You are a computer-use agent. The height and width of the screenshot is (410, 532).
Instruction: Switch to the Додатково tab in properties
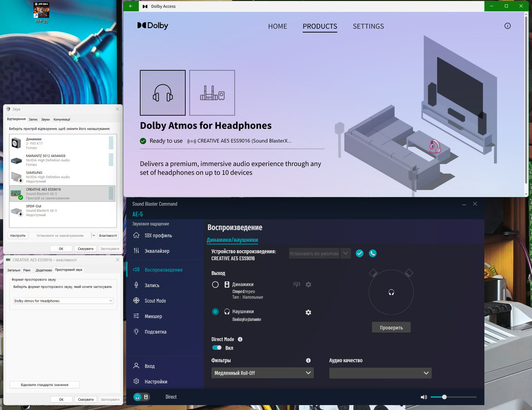tap(44, 270)
